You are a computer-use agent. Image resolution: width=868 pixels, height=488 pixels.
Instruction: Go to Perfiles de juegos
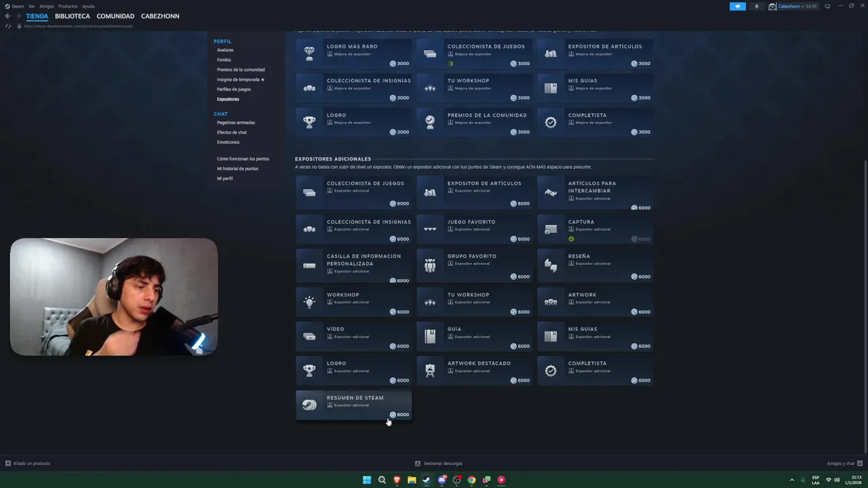pyautogui.click(x=234, y=89)
